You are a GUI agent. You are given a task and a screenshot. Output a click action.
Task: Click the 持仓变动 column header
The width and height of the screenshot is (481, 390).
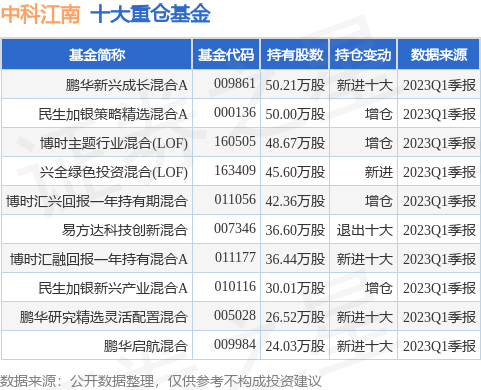(363, 55)
